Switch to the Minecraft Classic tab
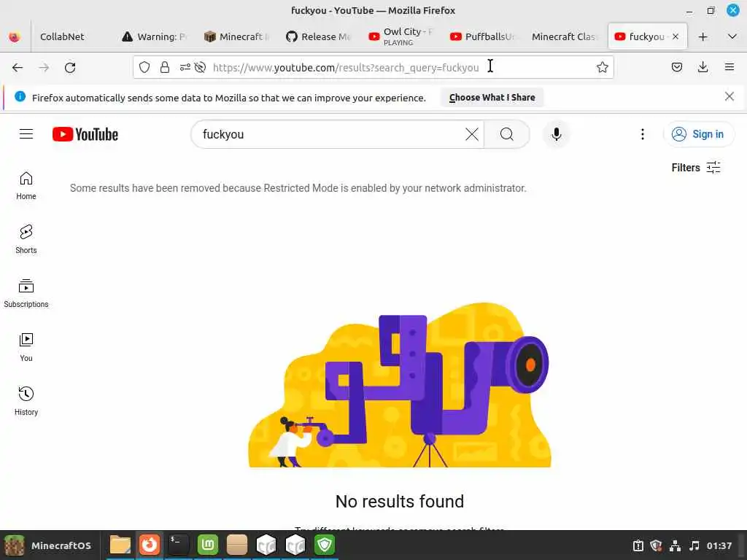747x560 pixels. click(x=564, y=36)
